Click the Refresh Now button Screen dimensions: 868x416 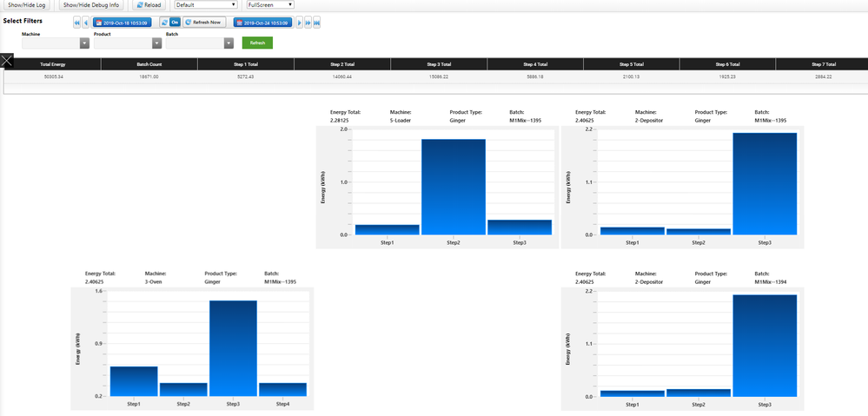[203, 23]
